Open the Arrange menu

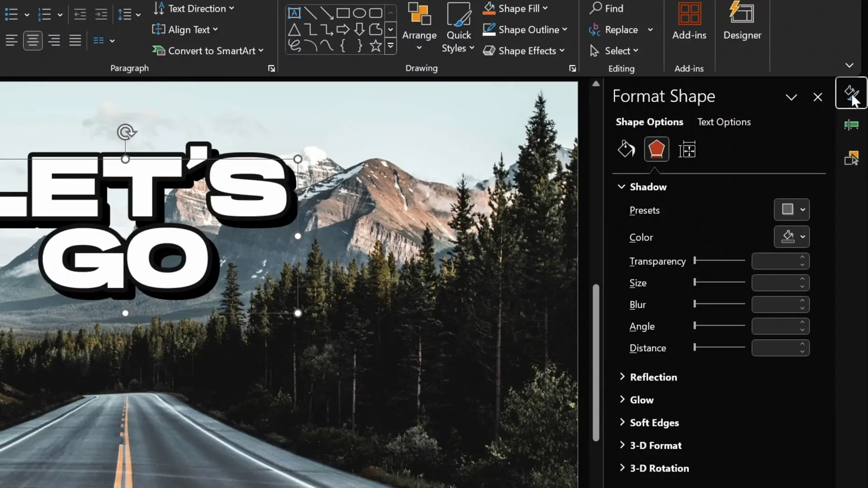[419, 27]
